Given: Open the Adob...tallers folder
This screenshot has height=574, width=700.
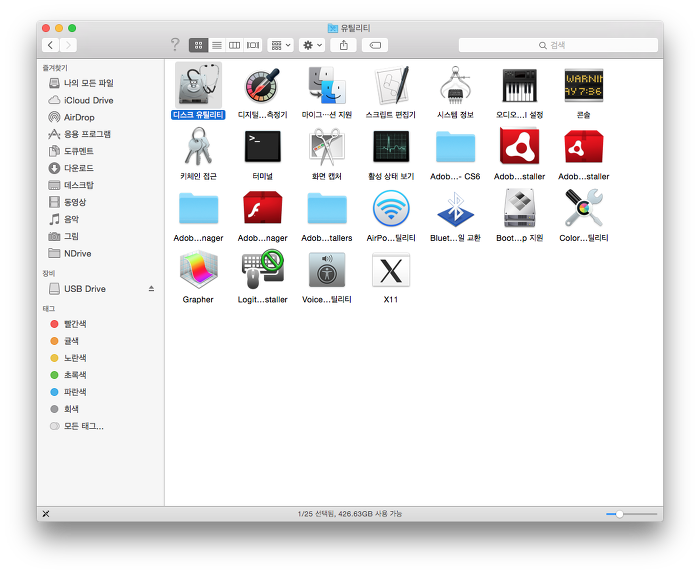Looking at the screenshot, I should click(327, 208).
